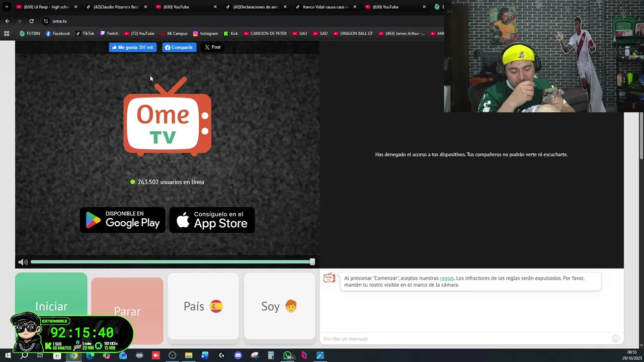Open the Kick bookmark

[230, 34]
